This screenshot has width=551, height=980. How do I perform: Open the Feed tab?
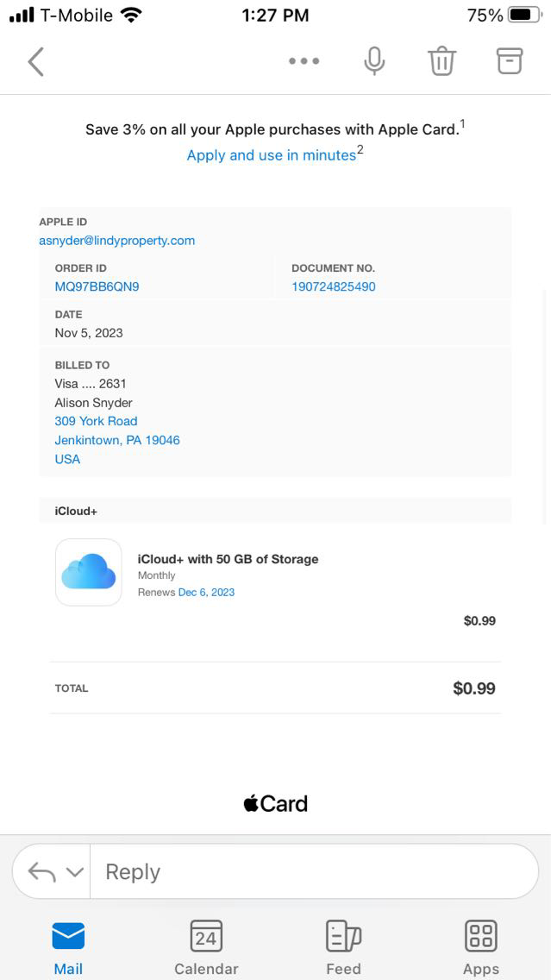(x=343, y=946)
